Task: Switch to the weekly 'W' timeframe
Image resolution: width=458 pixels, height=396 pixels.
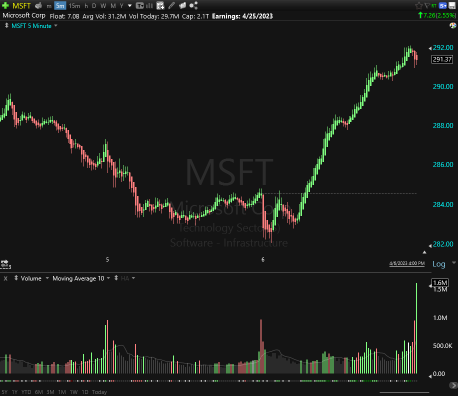Action: [x=103, y=6]
